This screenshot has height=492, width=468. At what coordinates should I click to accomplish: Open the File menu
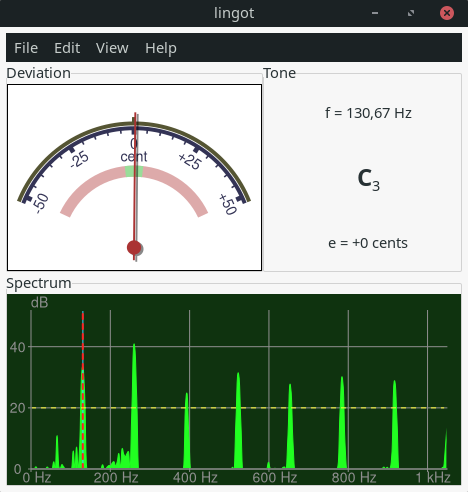tap(26, 48)
